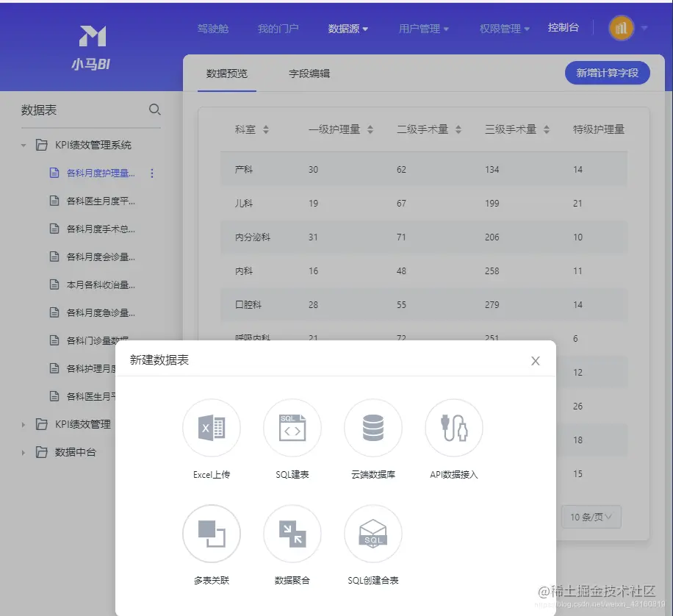This screenshot has height=616, width=673.
Task: Open the 多表关联 creation option
Action: (212, 534)
